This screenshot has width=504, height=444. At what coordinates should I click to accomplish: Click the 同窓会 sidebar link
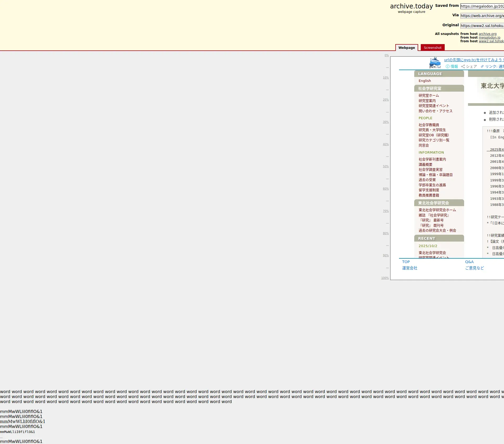pyautogui.click(x=423, y=145)
